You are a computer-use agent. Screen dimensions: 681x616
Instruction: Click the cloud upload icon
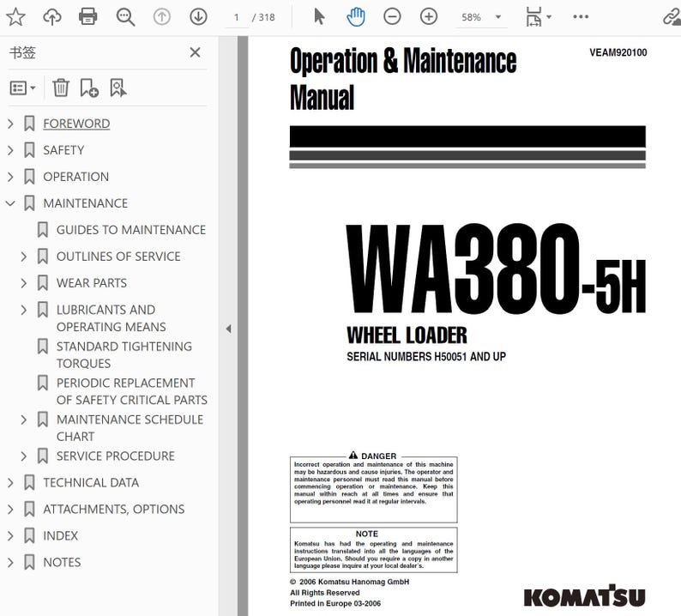(52, 17)
